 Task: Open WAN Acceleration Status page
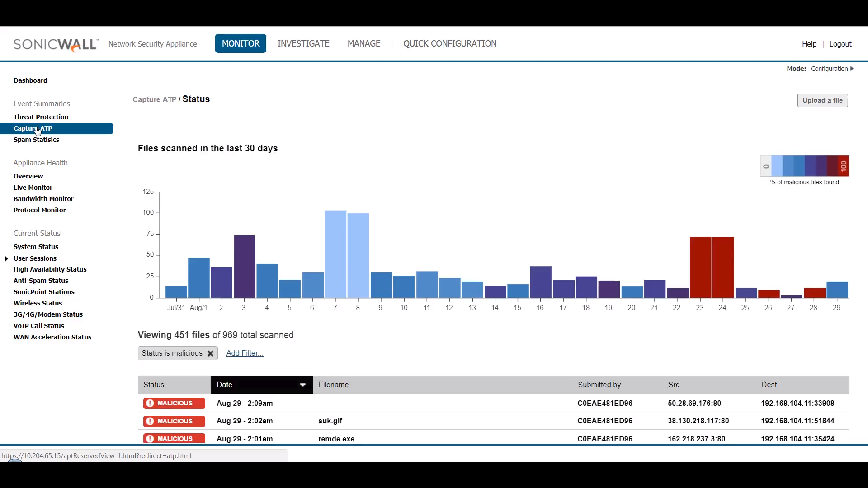52,337
